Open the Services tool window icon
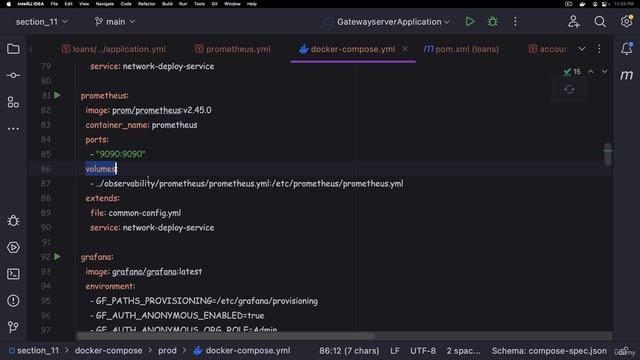The image size is (640, 360). coord(13,247)
